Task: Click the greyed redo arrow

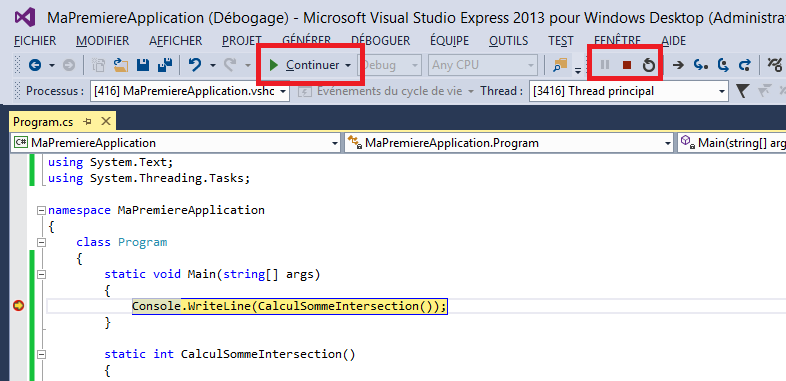Action: [x=230, y=65]
